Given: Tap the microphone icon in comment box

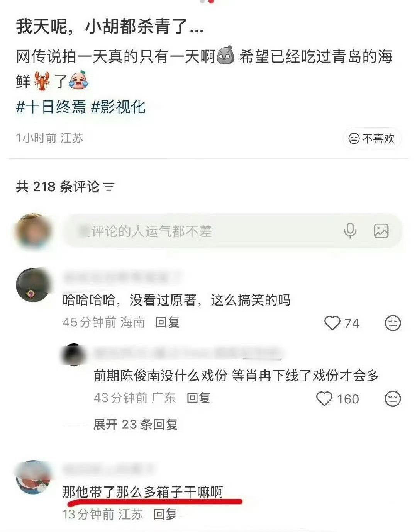Looking at the screenshot, I should [x=350, y=231].
